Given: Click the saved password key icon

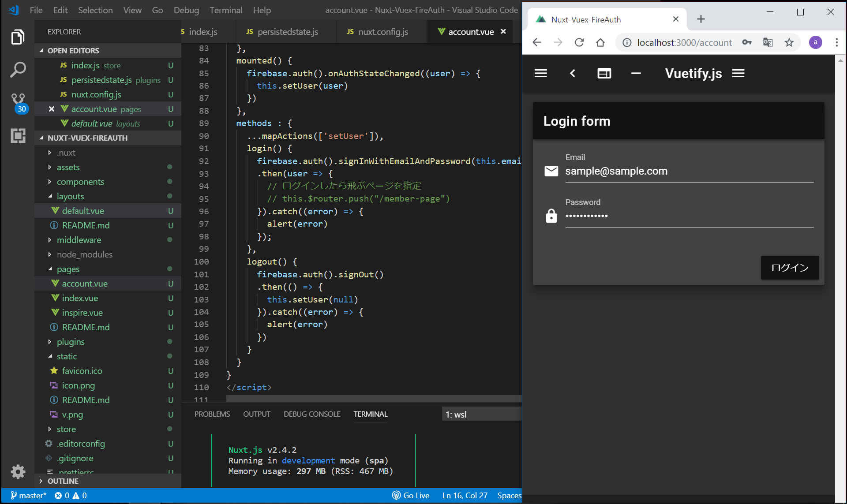Looking at the screenshot, I should coord(747,42).
